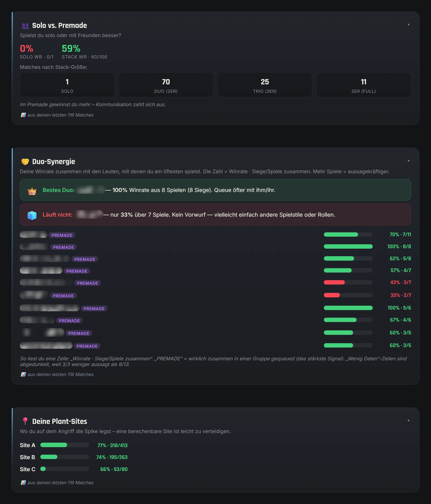Click PREMADE badge in the 62% · 5/8 row
The image size is (431, 504).
[x=85, y=259]
